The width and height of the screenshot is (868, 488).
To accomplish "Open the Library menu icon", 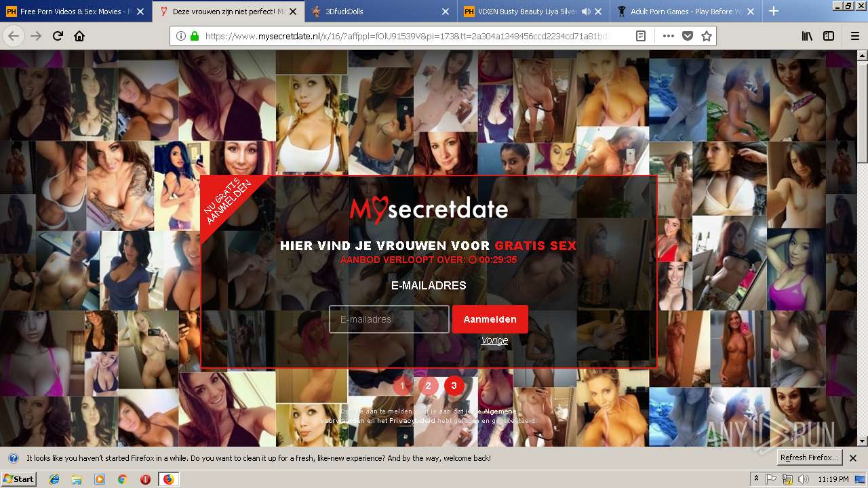I will (x=807, y=36).
